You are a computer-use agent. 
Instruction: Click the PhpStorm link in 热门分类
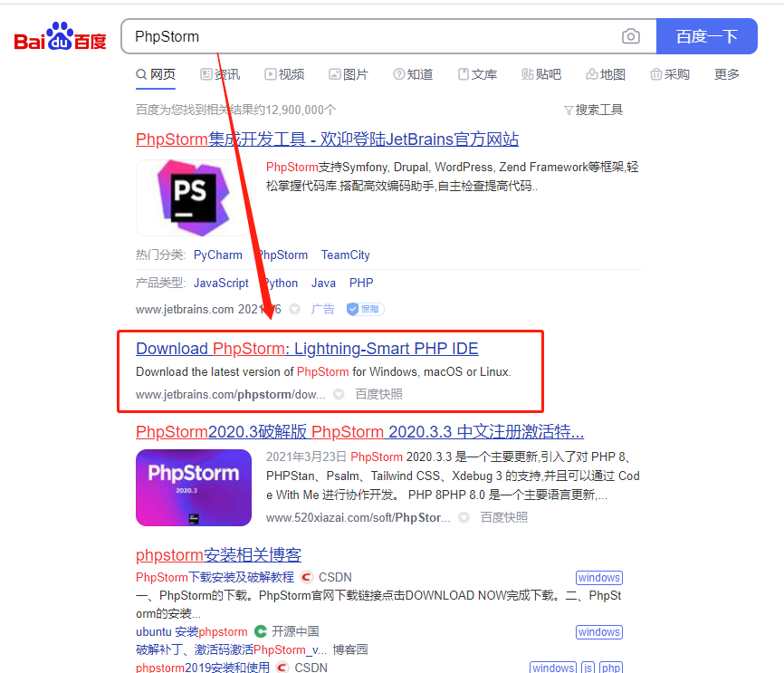pos(282,255)
